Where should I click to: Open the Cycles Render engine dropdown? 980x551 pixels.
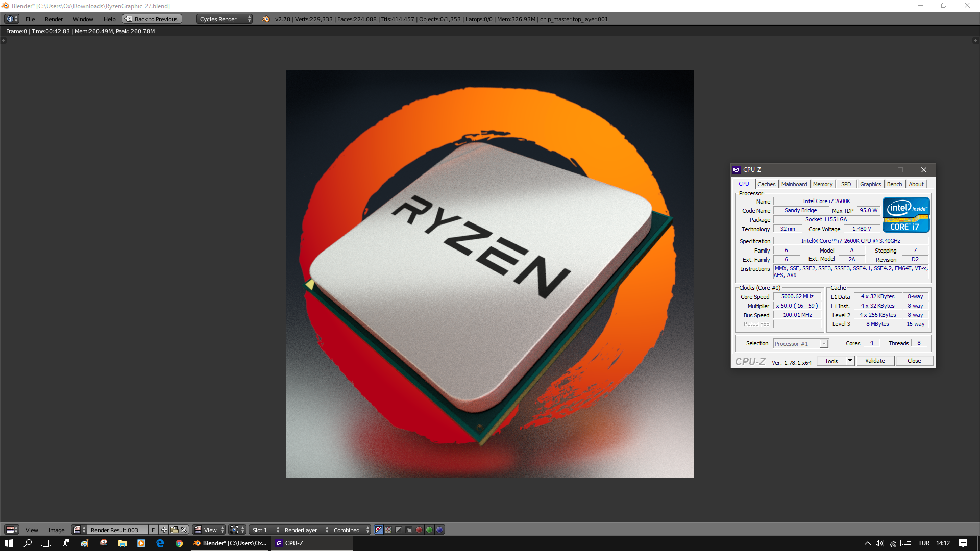tap(225, 19)
